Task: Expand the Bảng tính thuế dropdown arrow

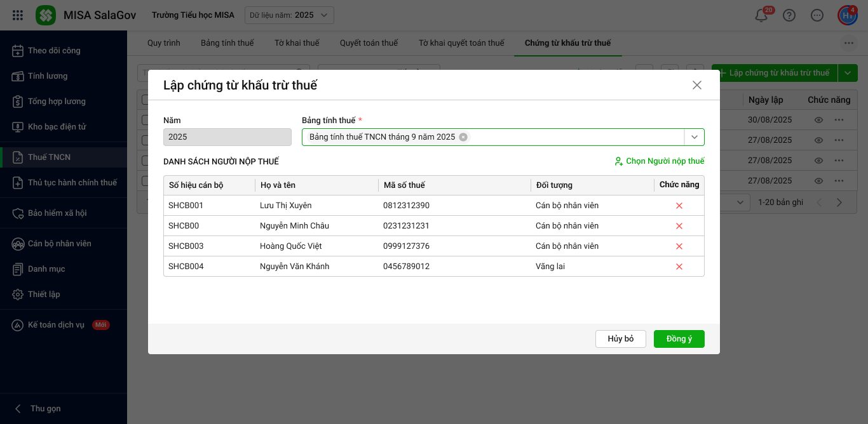Action: pyautogui.click(x=694, y=137)
